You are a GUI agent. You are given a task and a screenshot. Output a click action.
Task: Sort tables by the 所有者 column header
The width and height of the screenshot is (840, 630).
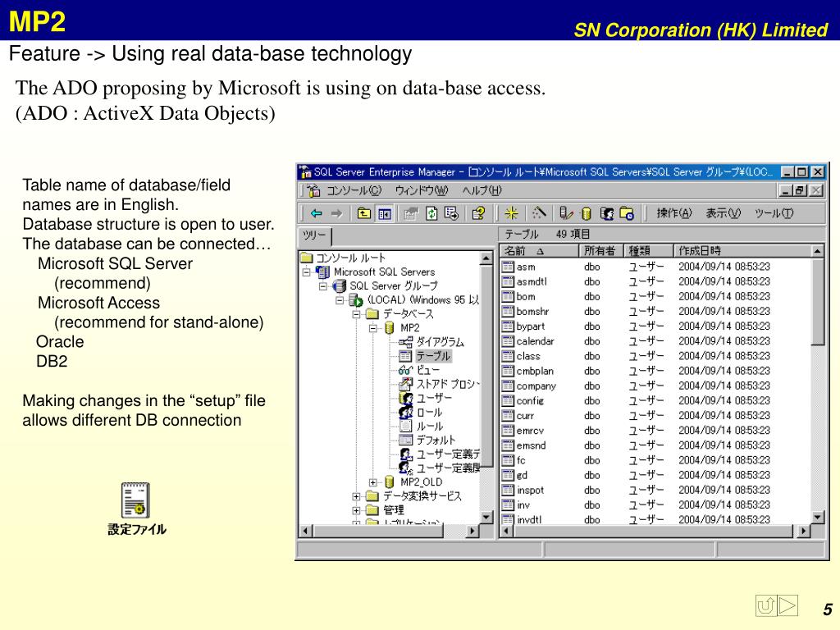(x=600, y=251)
